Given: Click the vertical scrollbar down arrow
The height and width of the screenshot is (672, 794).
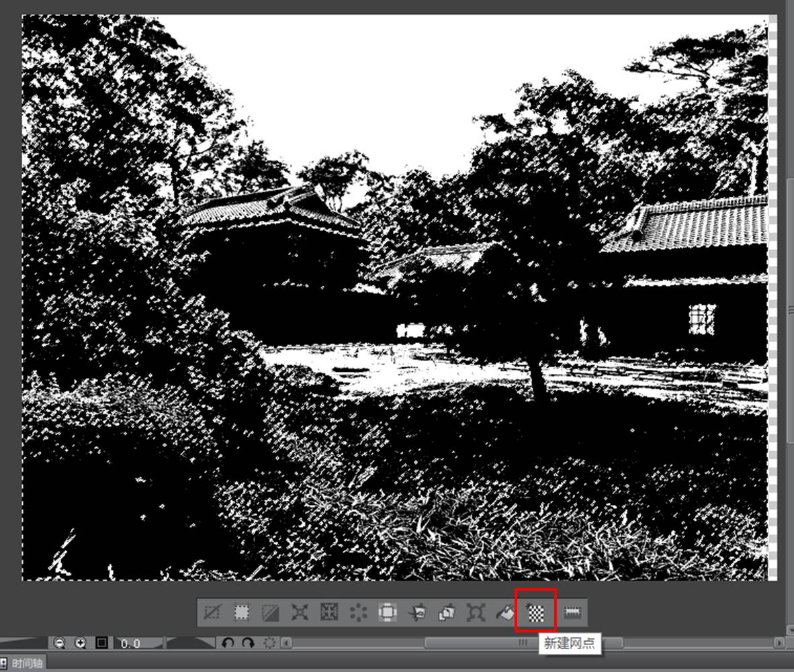Looking at the screenshot, I should pos(790,630).
